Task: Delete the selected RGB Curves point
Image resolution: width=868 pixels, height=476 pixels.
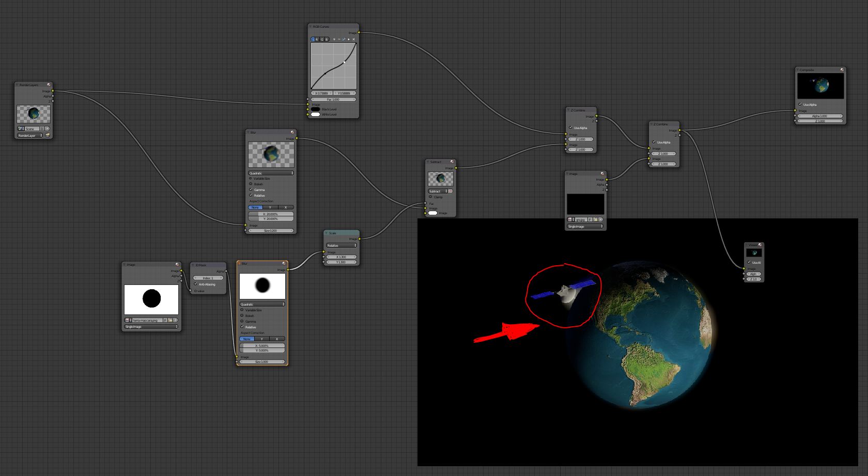Action: pyautogui.click(x=353, y=39)
